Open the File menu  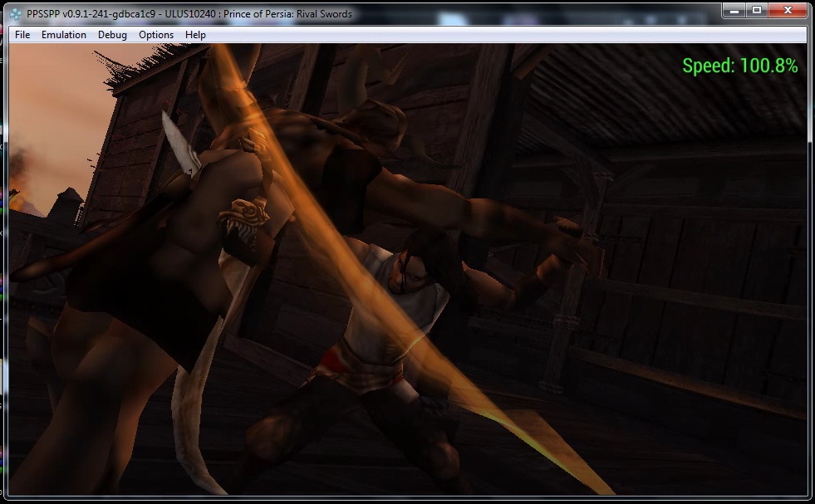point(22,35)
